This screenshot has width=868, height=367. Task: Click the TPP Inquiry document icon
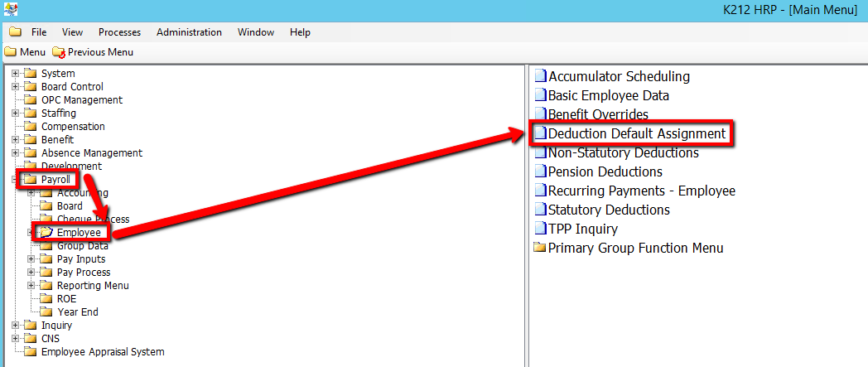[540, 229]
